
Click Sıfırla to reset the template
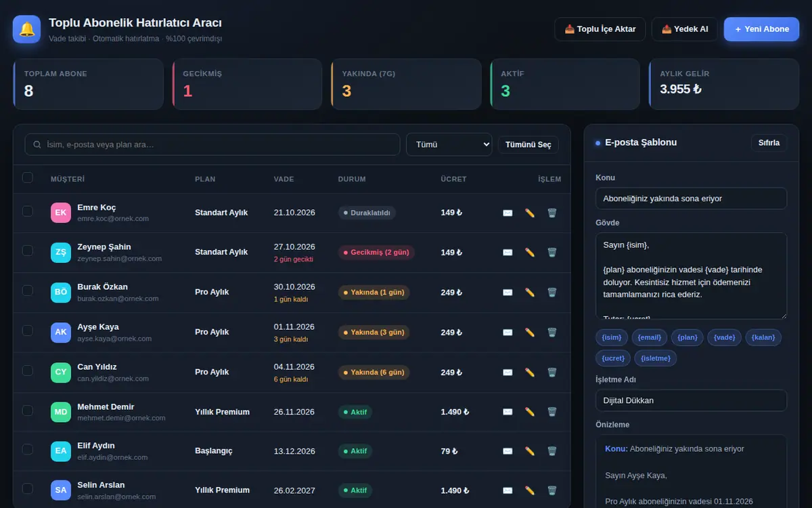(769, 143)
